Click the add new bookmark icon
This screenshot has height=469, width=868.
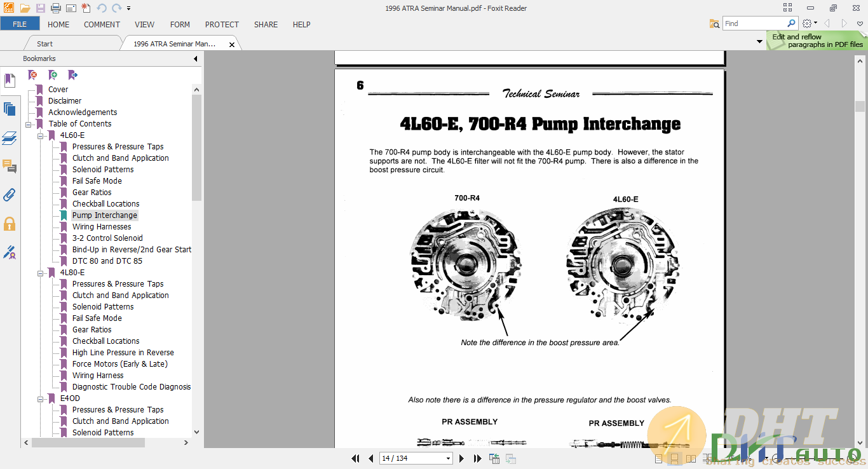pos(53,75)
